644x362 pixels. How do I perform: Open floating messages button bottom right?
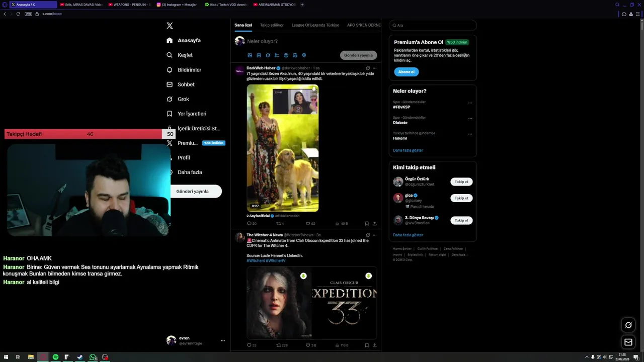pyautogui.click(x=628, y=342)
